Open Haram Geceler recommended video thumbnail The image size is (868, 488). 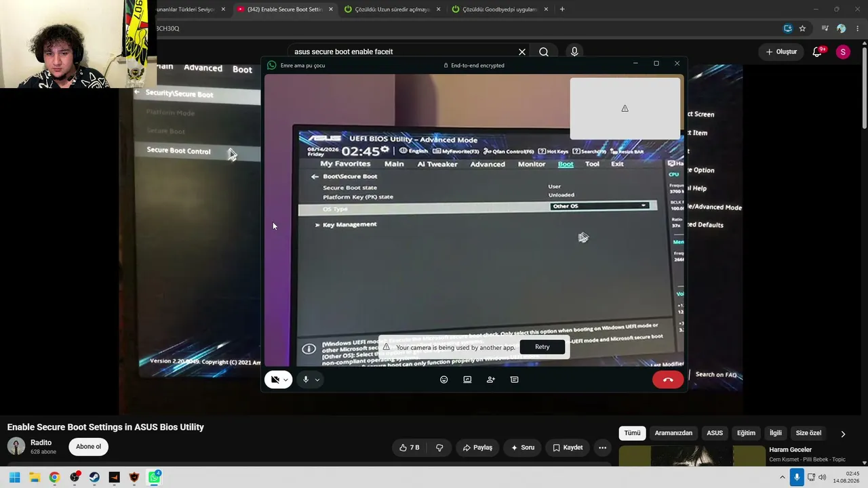click(x=692, y=455)
